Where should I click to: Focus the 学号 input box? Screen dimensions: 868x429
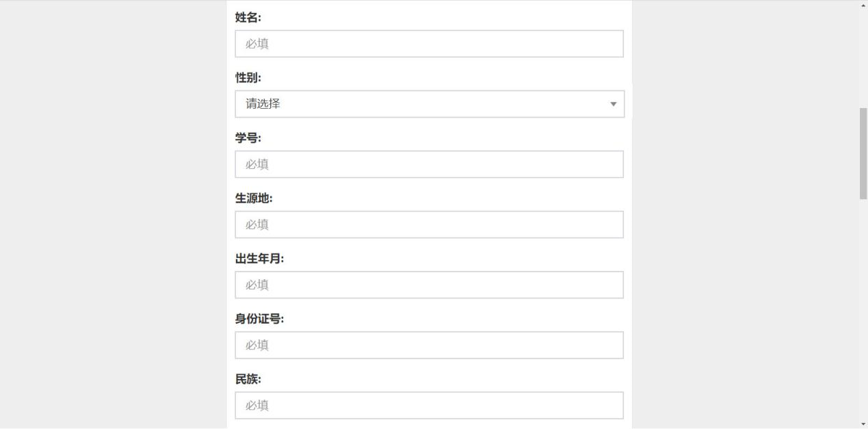429,164
